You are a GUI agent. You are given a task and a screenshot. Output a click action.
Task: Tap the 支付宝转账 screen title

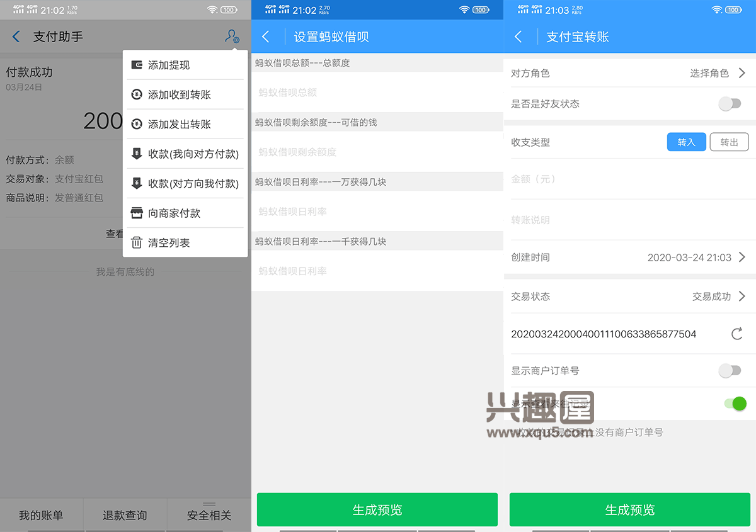pyautogui.click(x=578, y=37)
